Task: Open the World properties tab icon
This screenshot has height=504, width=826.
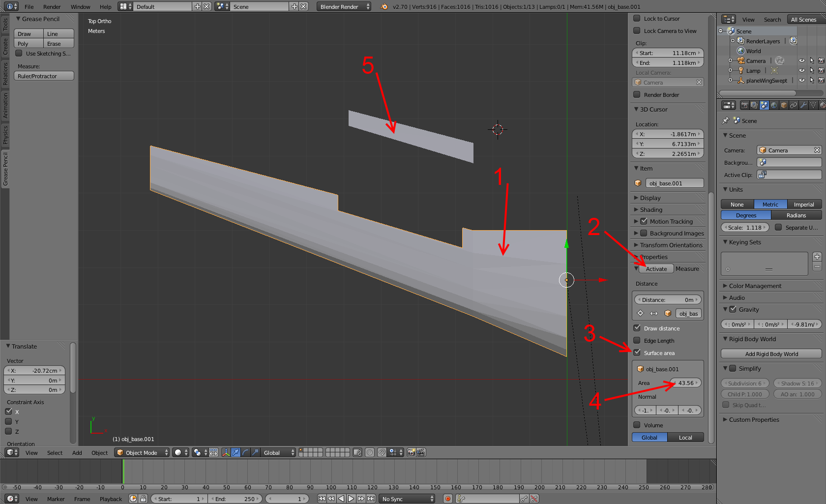Action: (x=774, y=105)
